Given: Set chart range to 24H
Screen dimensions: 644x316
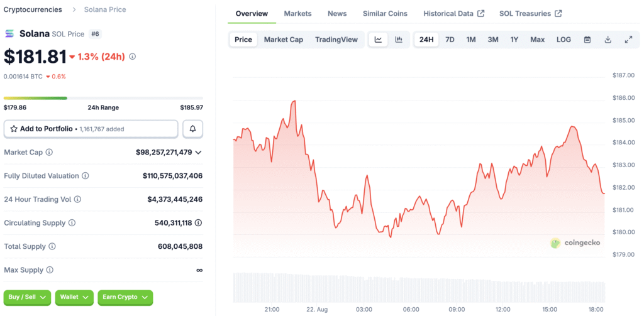Looking at the screenshot, I should (426, 40).
